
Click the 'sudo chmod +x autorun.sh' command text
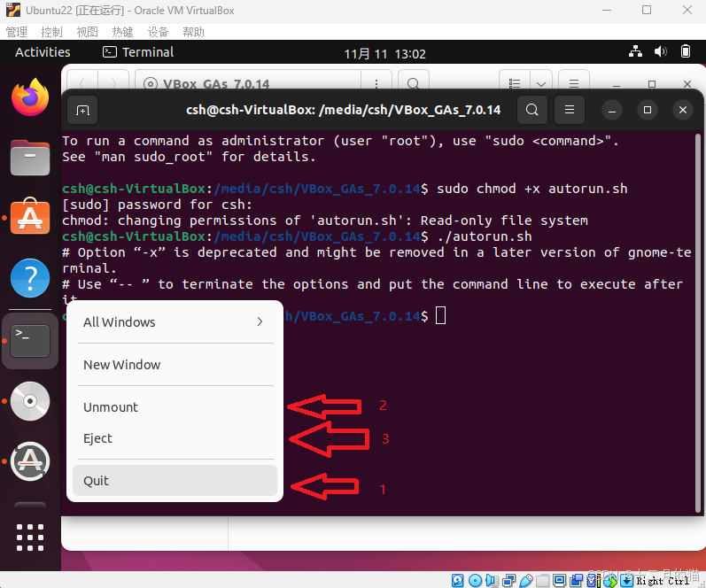(x=531, y=189)
